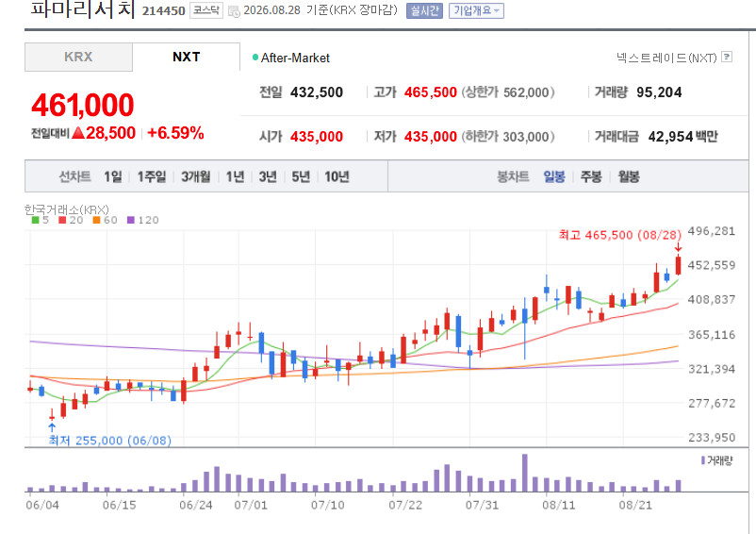
Task: Select the 1주일 line chart period
Action: pos(152,176)
